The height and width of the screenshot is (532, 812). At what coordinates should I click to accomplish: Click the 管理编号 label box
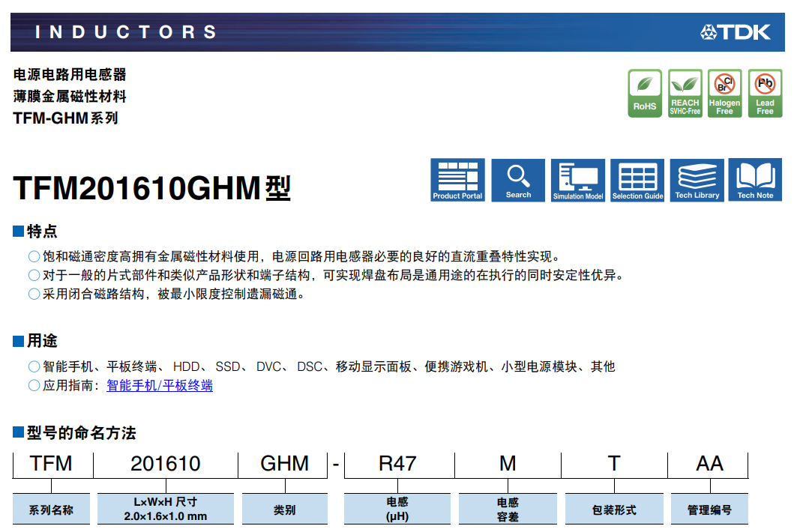pos(709,510)
